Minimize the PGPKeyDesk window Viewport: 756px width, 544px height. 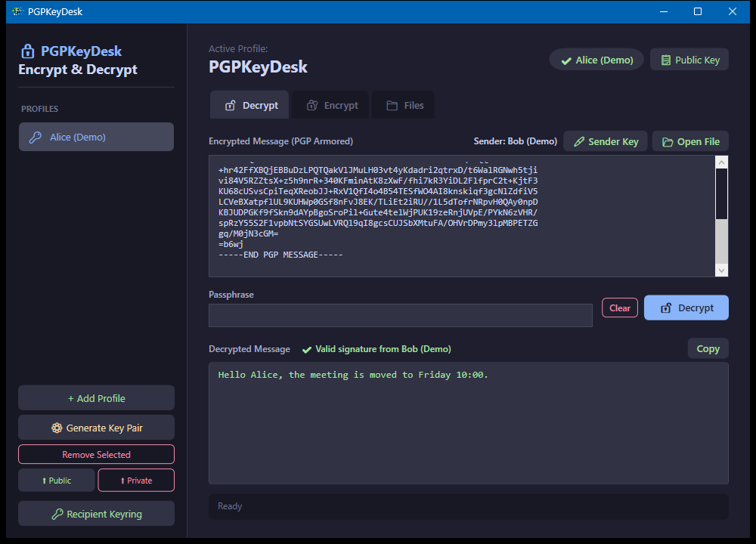(664, 11)
